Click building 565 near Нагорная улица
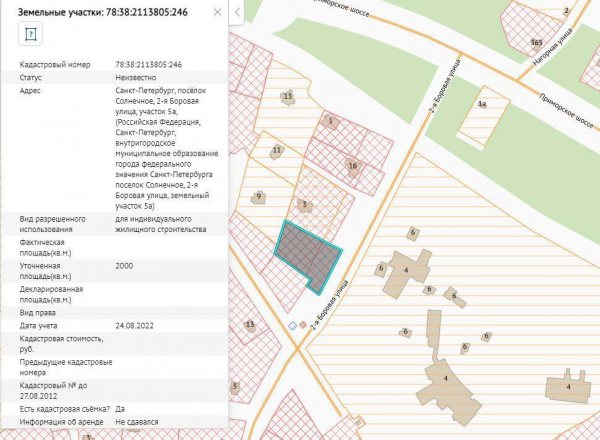This screenshot has height=440, width=600. [537, 43]
